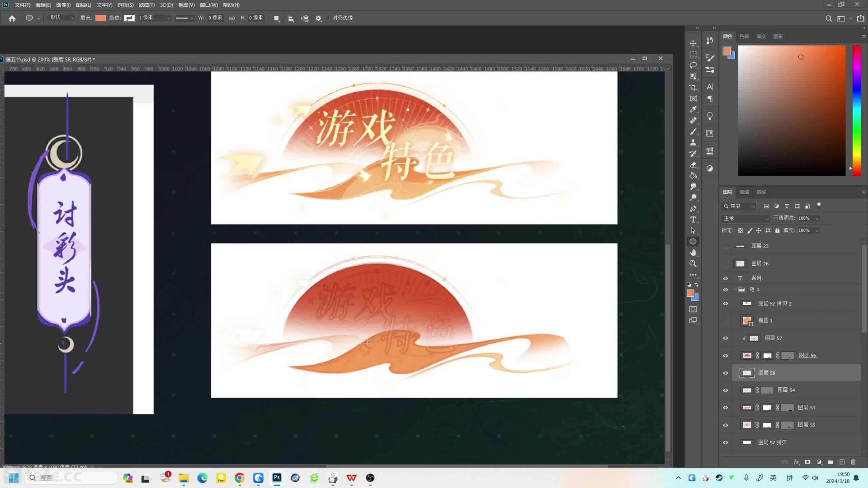Toggle the layer filter on/off switch
The image size is (868, 488).
(819, 205)
